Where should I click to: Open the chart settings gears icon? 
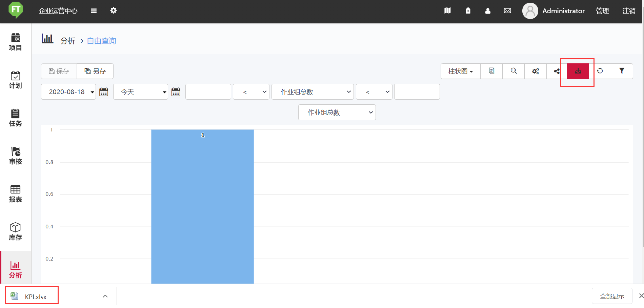[x=535, y=71]
